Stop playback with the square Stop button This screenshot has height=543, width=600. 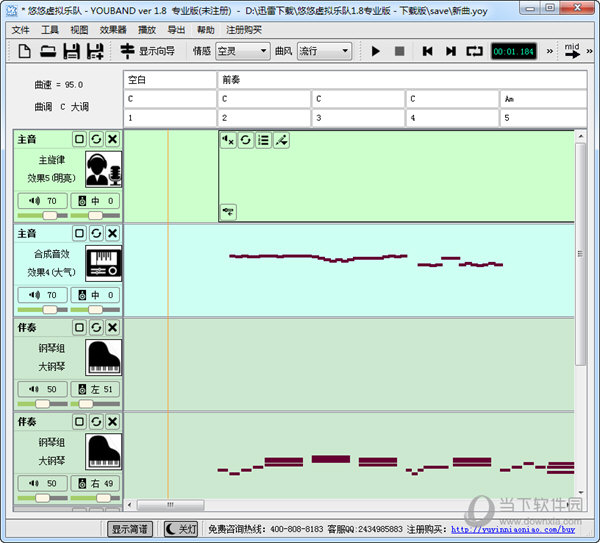click(399, 51)
